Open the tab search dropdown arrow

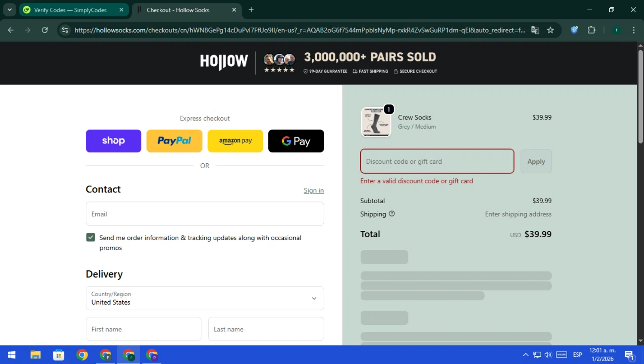(9, 10)
